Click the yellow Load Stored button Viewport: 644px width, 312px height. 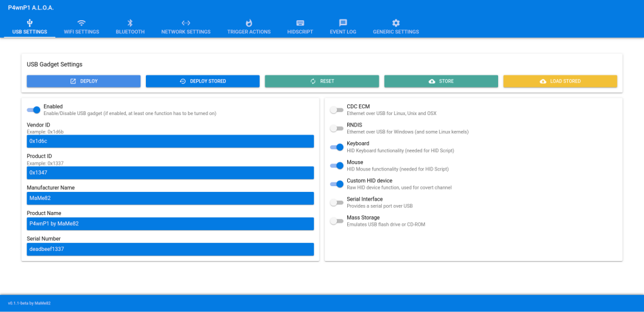tap(560, 81)
